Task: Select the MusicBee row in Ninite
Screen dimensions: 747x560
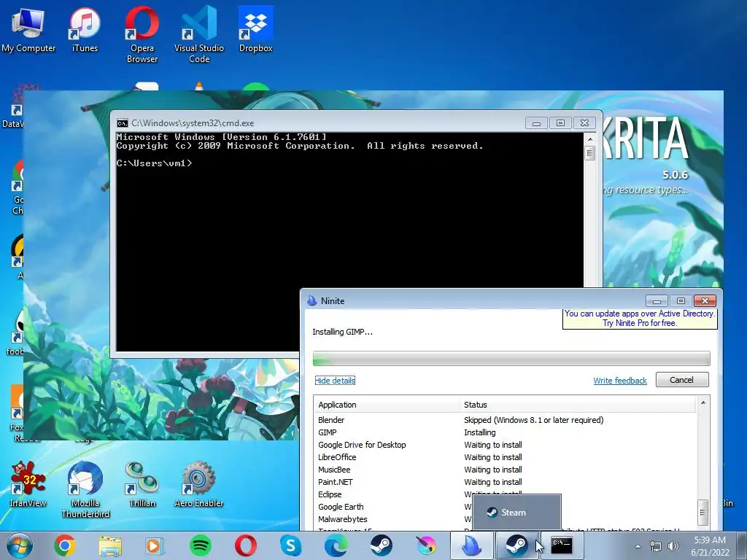Action: pyautogui.click(x=506, y=470)
